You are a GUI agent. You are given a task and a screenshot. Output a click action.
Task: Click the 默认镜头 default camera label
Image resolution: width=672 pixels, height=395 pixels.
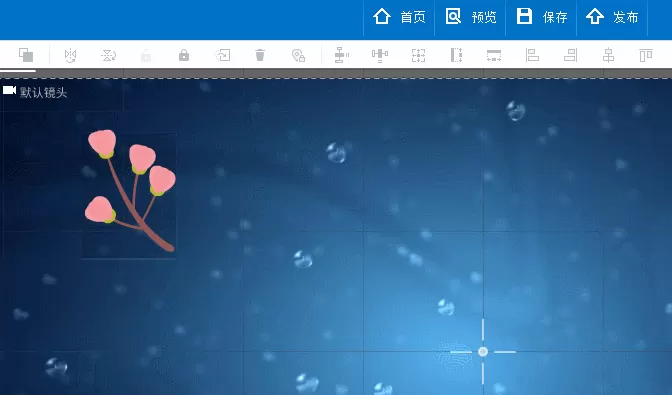click(x=43, y=93)
